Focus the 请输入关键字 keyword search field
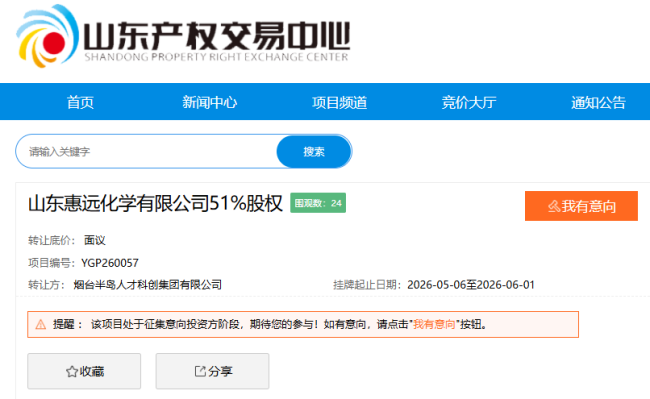Image resolution: width=650 pixels, height=399 pixels. tap(147, 152)
